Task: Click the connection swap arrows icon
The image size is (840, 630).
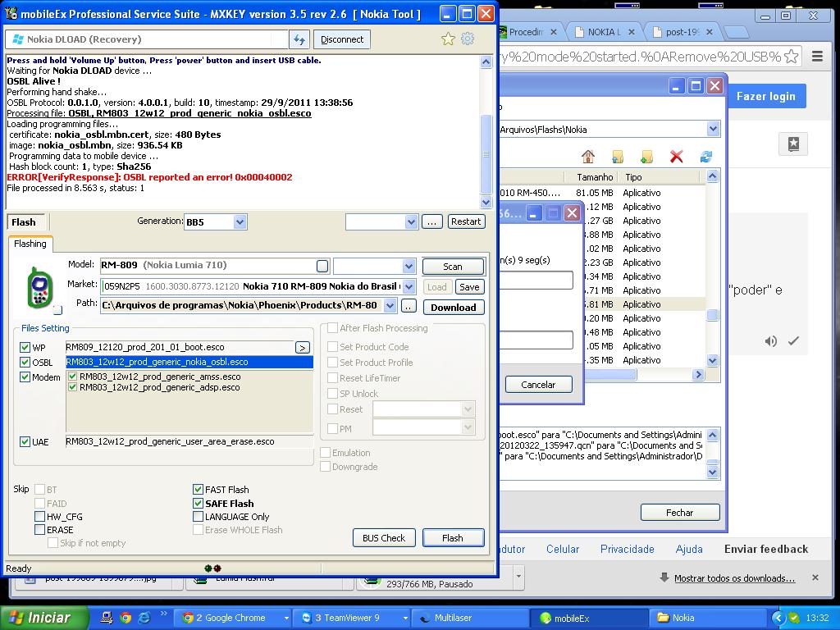Action: [x=299, y=39]
